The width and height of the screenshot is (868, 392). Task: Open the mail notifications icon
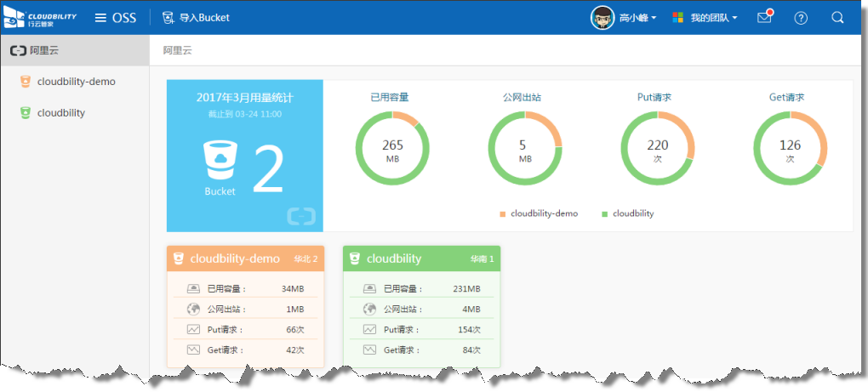click(x=764, y=18)
